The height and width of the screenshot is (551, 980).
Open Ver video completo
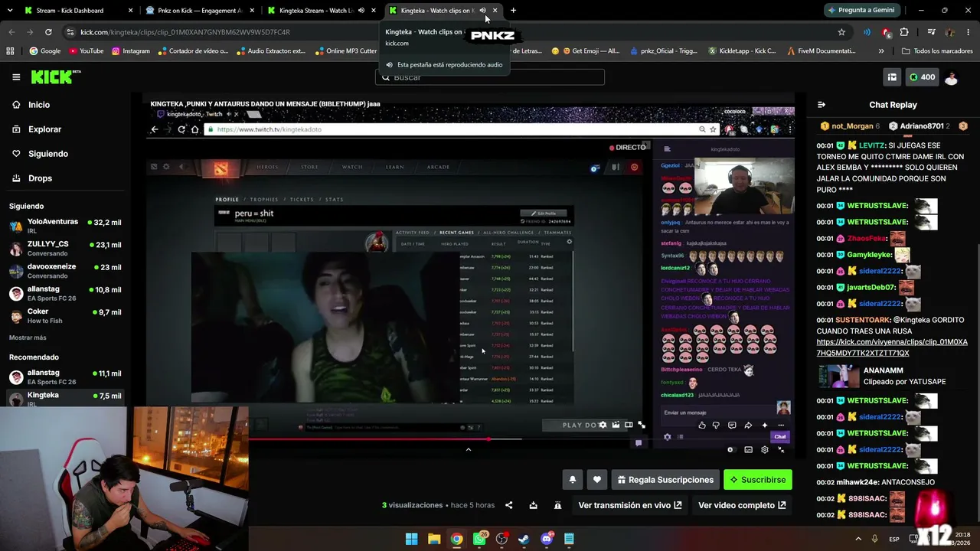[742, 505]
